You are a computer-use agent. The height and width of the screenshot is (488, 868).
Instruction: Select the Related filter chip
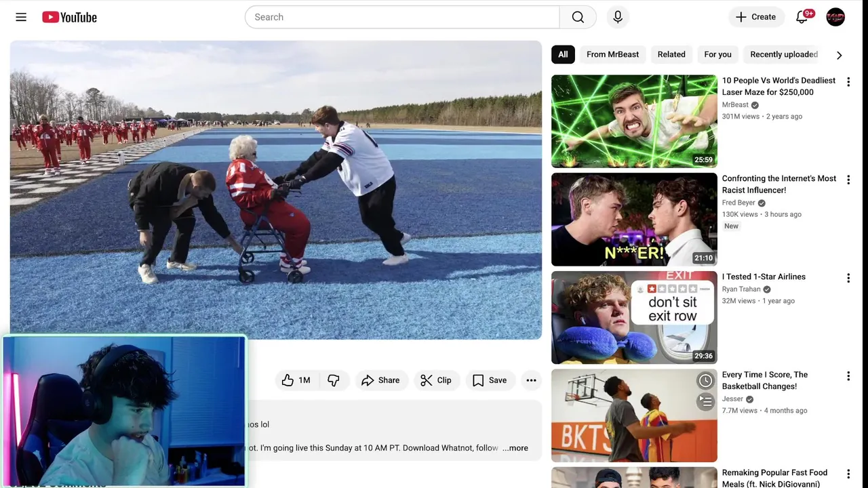tap(671, 54)
